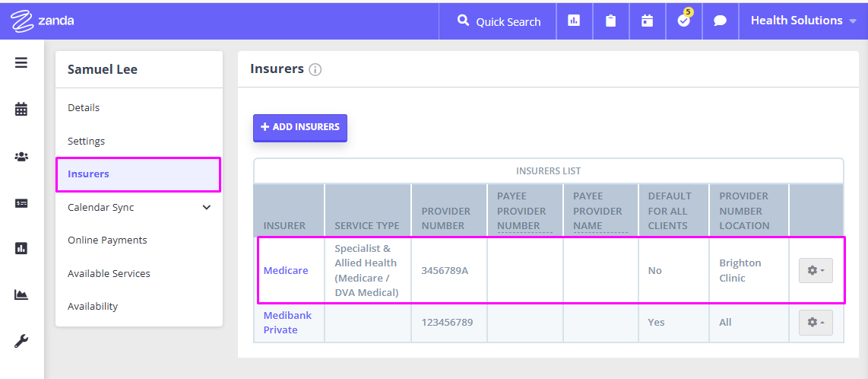This screenshot has width=868, height=379.
Task: Click the Quick Search field
Action: (x=498, y=21)
